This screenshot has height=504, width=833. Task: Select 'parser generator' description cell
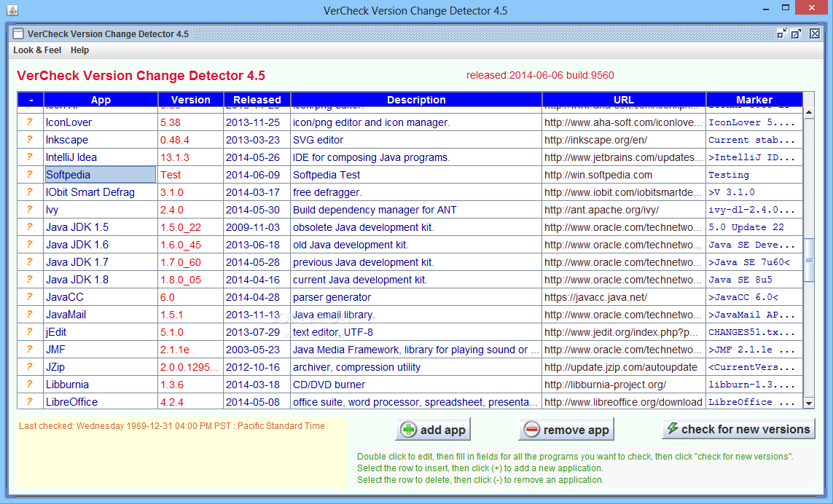coord(417,297)
